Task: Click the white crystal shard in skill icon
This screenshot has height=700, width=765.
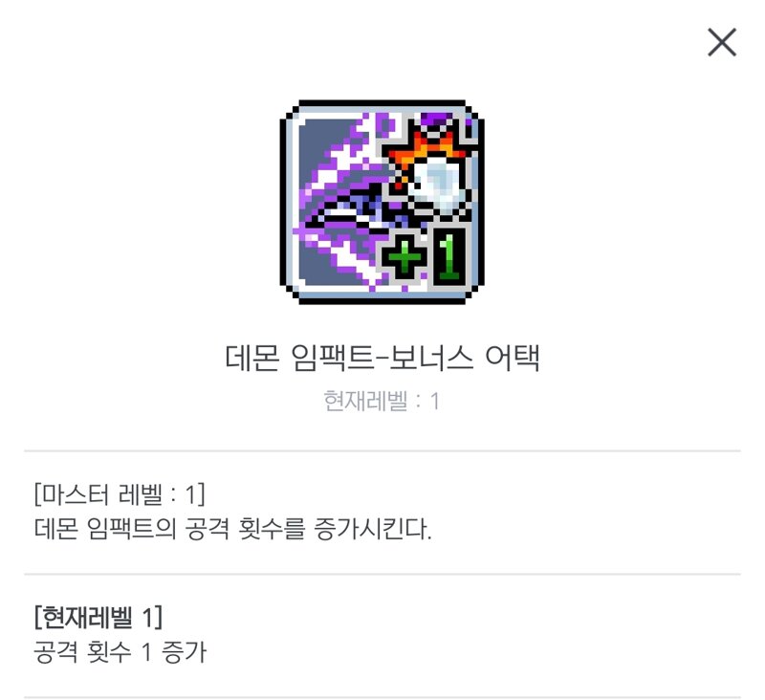Action: click(436, 186)
